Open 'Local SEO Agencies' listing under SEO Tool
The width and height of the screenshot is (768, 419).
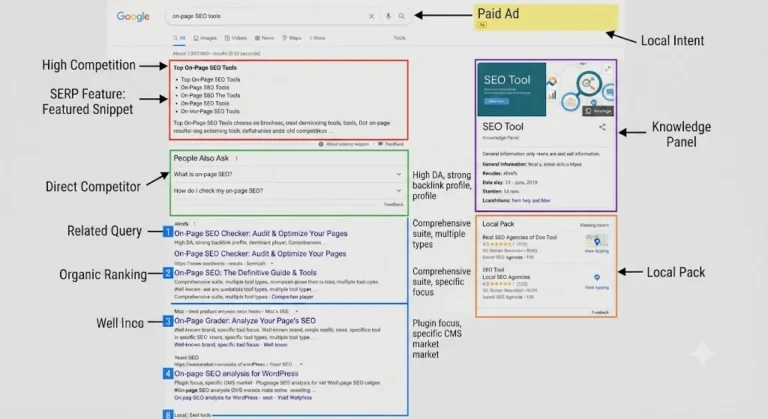(x=506, y=277)
